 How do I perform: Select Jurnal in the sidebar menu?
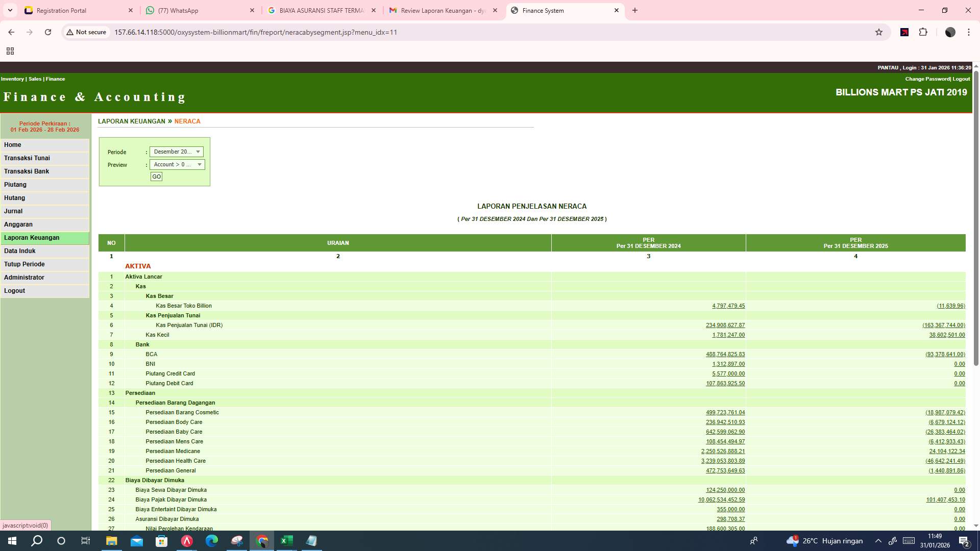tap(13, 211)
